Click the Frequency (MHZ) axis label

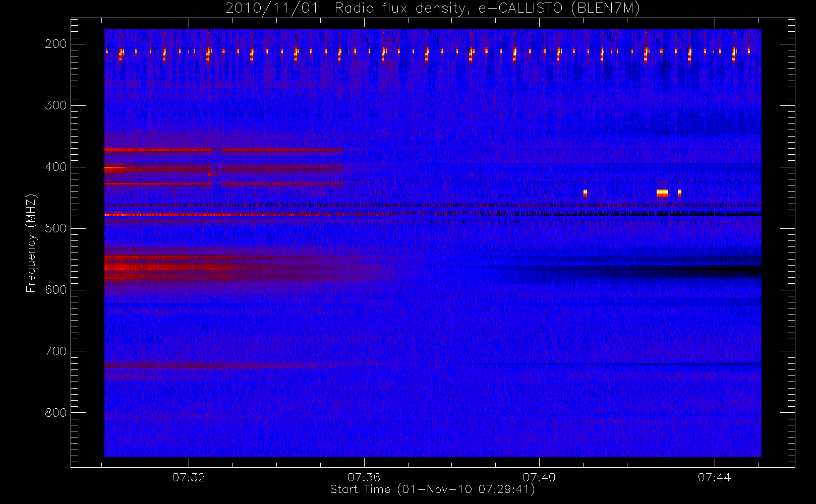[x=31, y=243]
